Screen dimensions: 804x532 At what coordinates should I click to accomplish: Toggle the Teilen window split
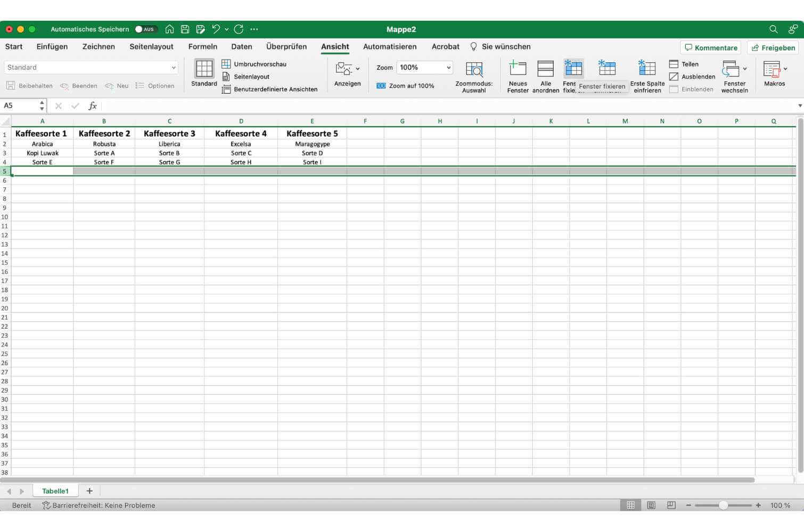(x=684, y=64)
